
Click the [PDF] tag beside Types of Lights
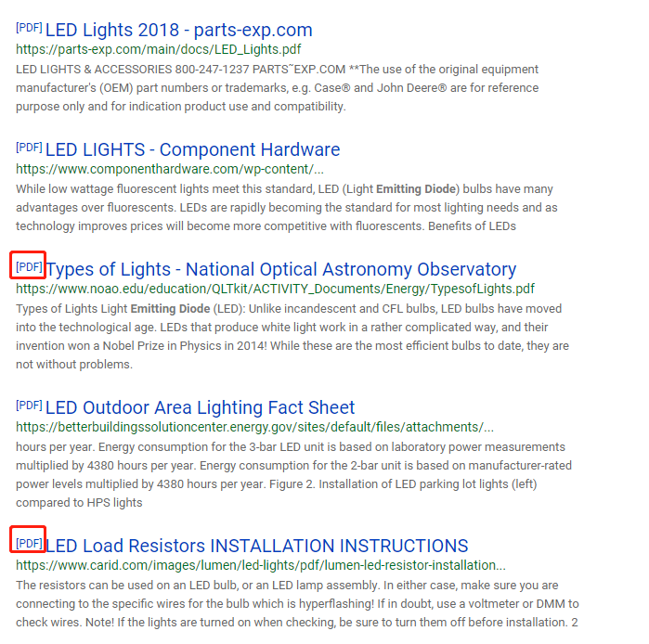[29, 266]
